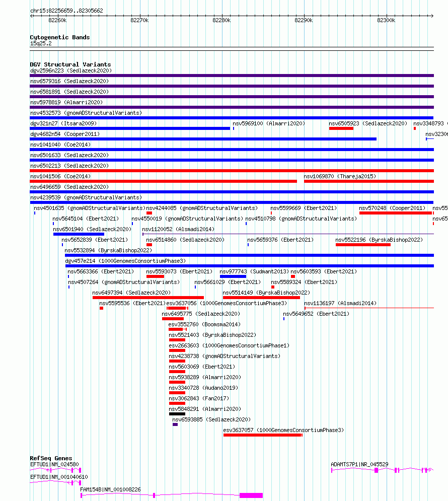448x501 pixels.
Task: Click esv3637056 (1000GenomesConsortiumPhase3) label
Action: pos(227,303)
